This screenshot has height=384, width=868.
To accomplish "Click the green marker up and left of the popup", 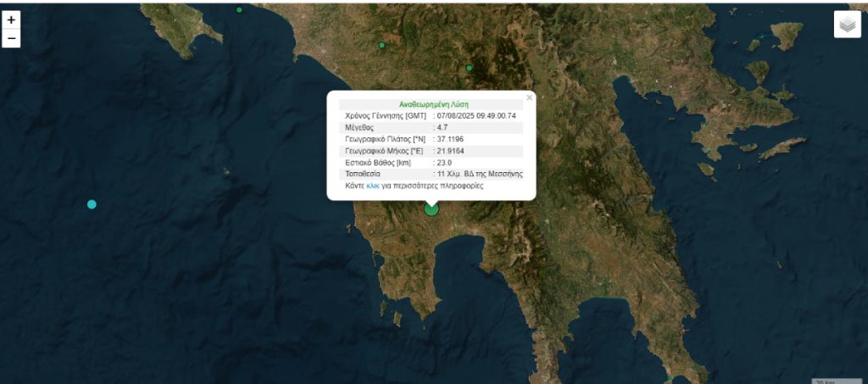I will (x=382, y=45).
